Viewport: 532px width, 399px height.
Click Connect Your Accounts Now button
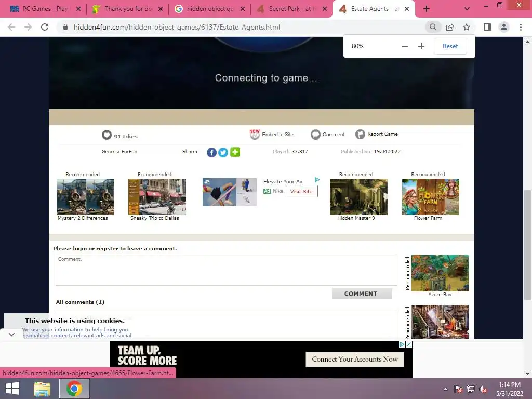click(354, 360)
